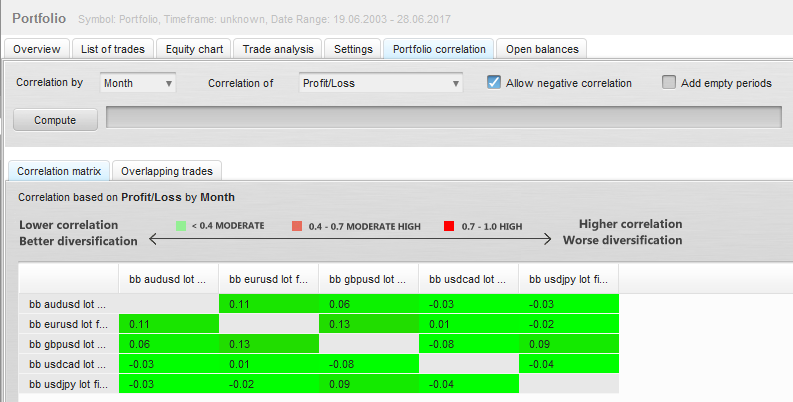Select bb usdcad row header

click(68, 364)
